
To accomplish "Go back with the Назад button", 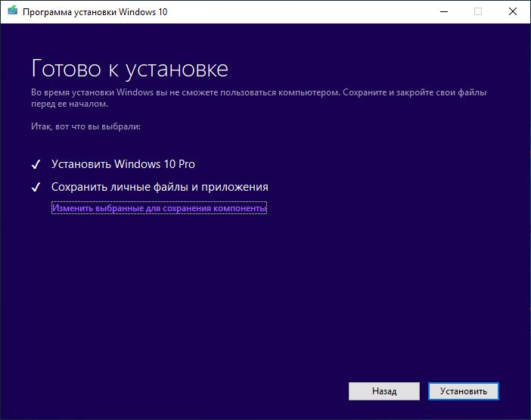I will pyautogui.click(x=384, y=391).
